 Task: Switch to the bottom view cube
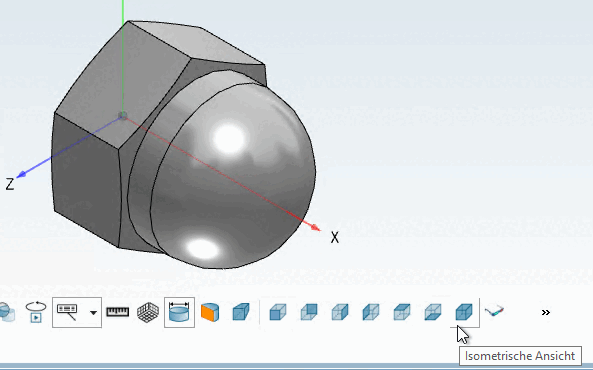(x=433, y=312)
